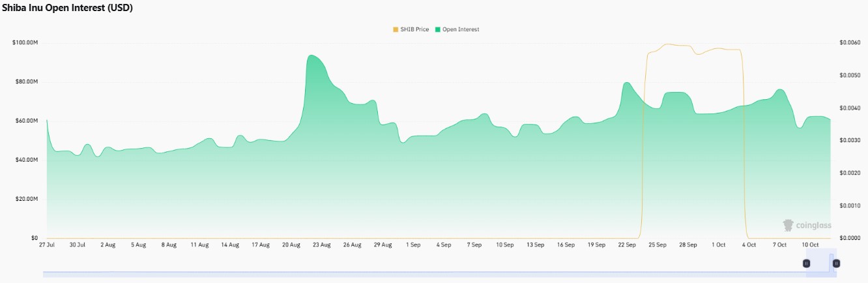Click the right range slider handle

(836, 263)
